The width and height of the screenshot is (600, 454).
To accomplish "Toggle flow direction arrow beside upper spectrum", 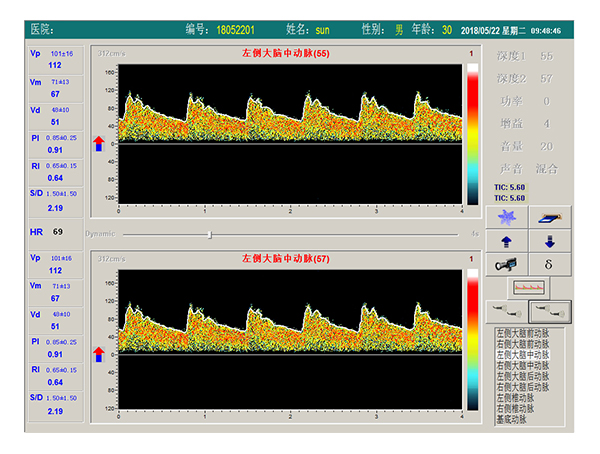I will (x=97, y=144).
